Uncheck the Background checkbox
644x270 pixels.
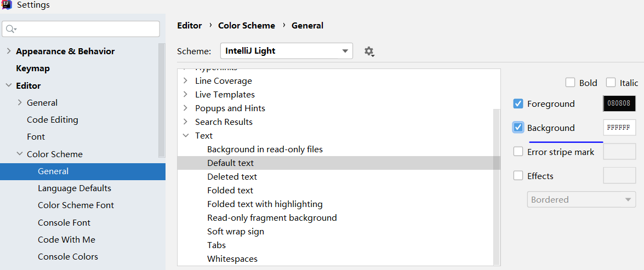[x=518, y=128]
